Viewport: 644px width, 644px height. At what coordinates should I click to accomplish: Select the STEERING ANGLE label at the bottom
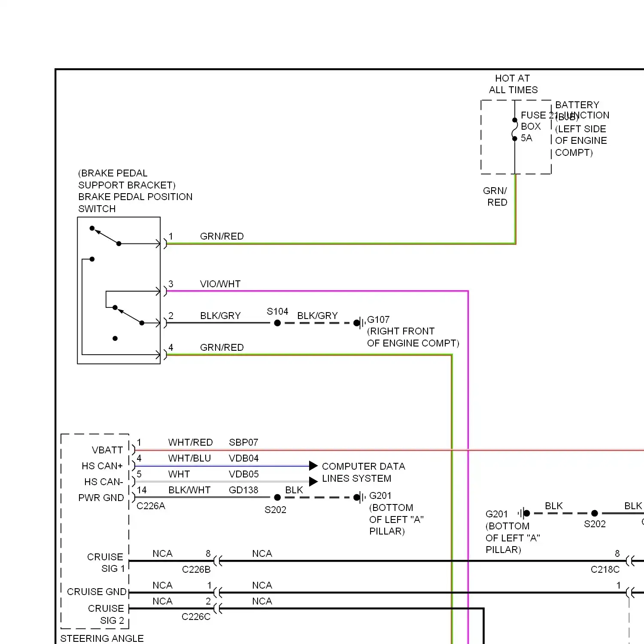click(x=102, y=638)
